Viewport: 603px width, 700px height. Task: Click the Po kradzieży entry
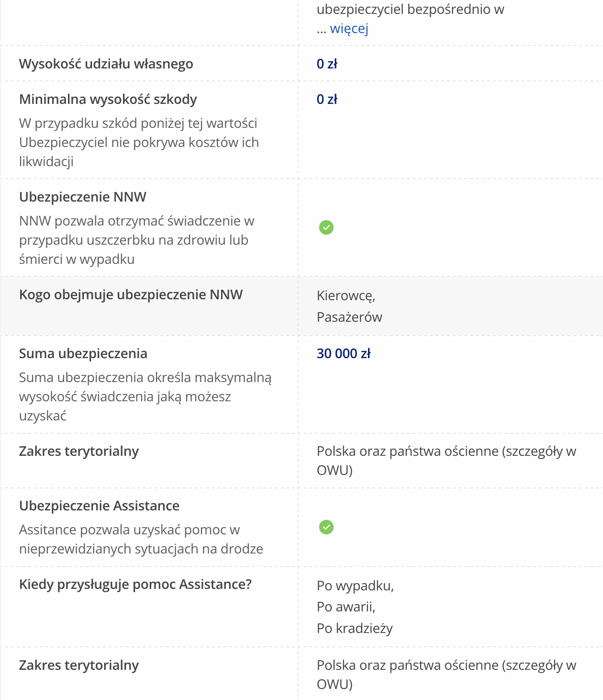pyautogui.click(x=355, y=628)
